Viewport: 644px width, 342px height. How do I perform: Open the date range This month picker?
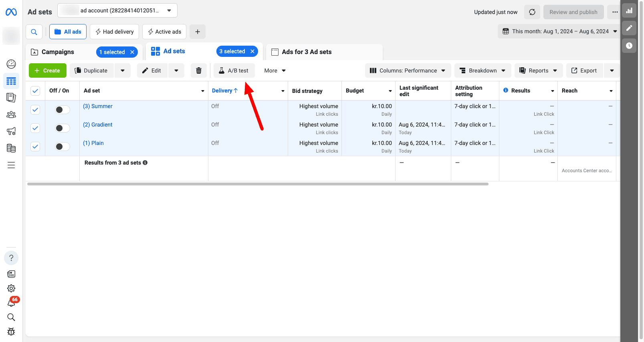coord(559,31)
